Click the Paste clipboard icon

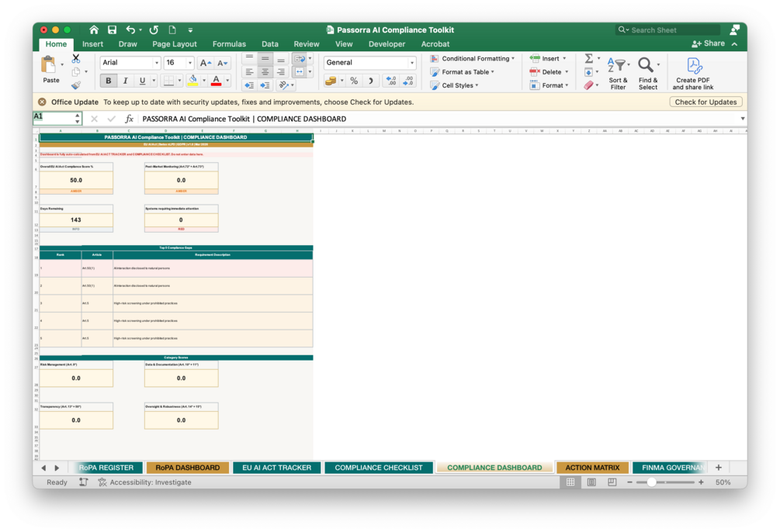click(x=49, y=66)
